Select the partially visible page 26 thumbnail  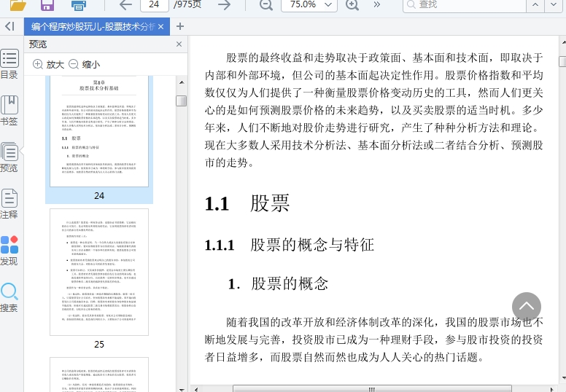99,375
